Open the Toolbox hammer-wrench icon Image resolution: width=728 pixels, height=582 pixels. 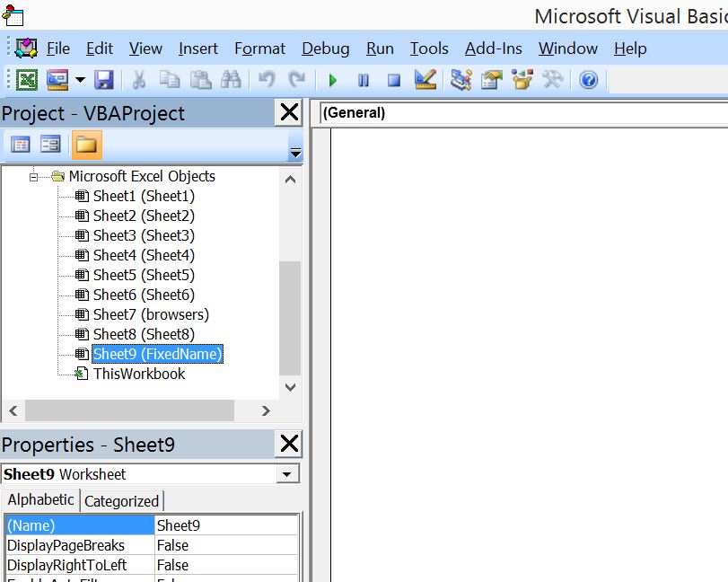(x=553, y=79)
